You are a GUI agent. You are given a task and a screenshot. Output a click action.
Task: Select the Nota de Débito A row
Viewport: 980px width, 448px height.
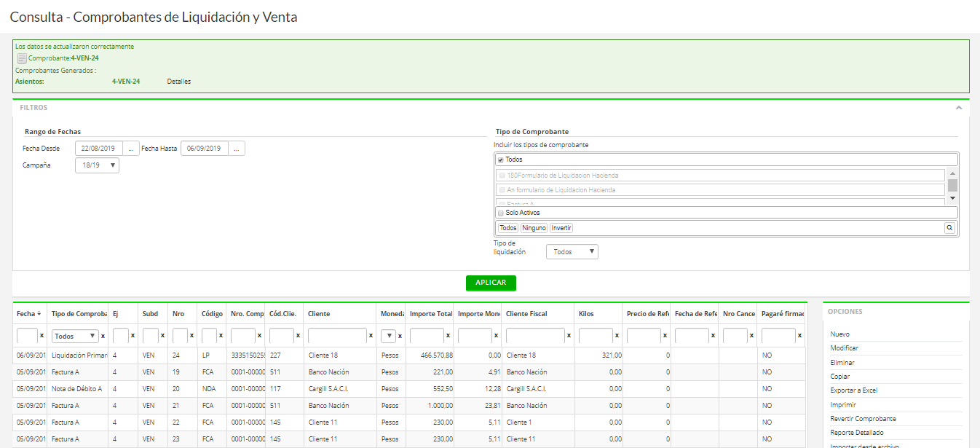(x=410, y=389)
